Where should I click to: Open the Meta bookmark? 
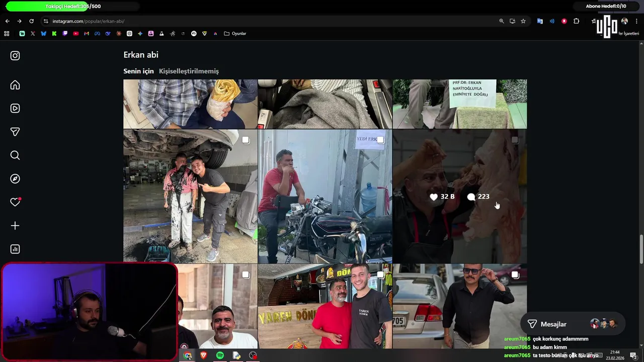pyautogui.click(x=97, y=34)
